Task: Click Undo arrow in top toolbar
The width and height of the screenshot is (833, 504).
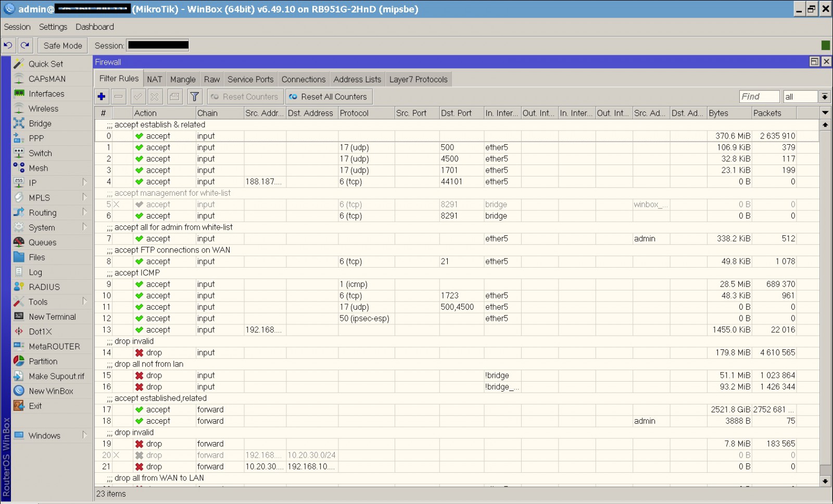Action: pos(8,45)
